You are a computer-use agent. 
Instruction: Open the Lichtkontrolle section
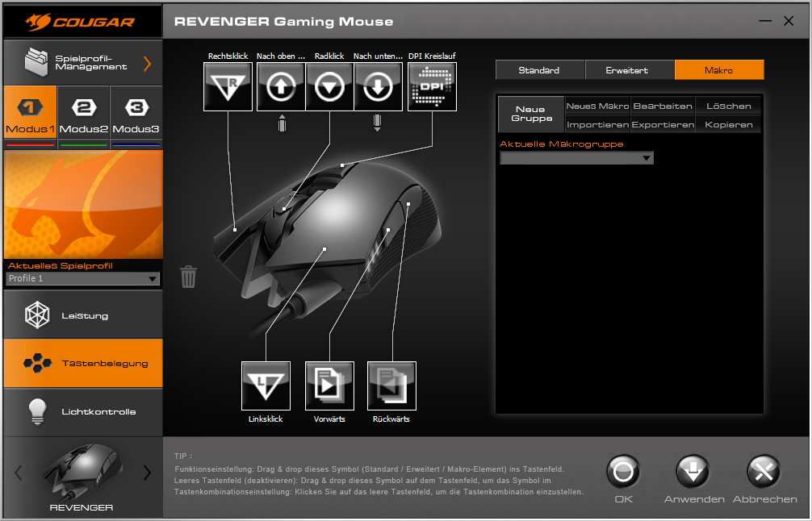(x=82, y=411)
